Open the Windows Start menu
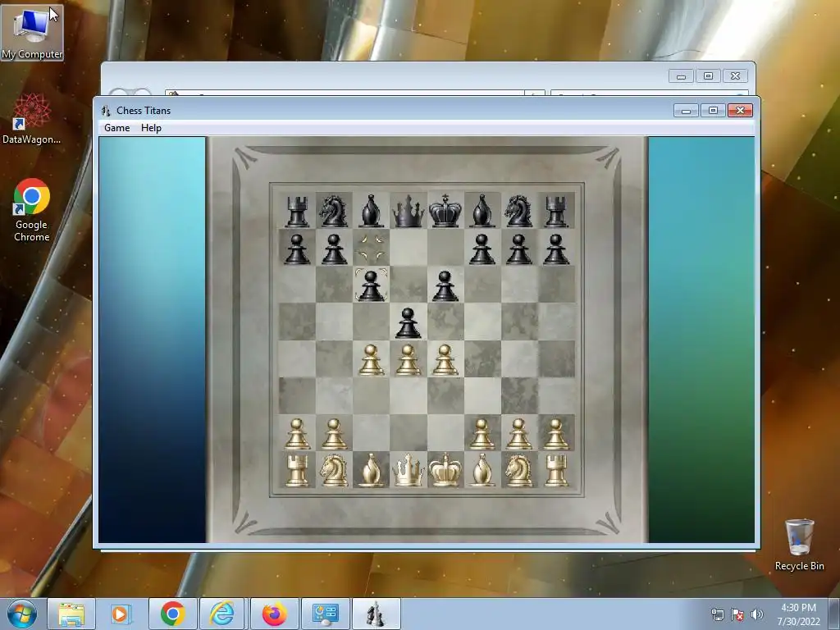Image resolution: width=840 pixels, height=630 pixels. coord(22,614)
